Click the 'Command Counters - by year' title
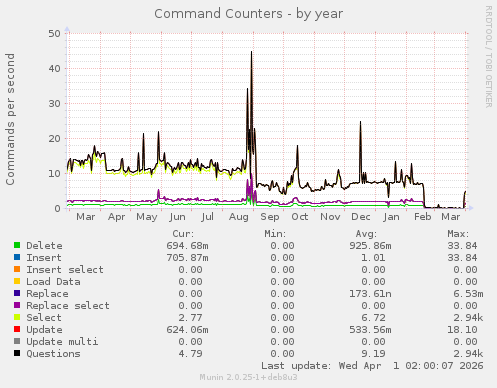The image size is (497, 388). tap(248, 14)
